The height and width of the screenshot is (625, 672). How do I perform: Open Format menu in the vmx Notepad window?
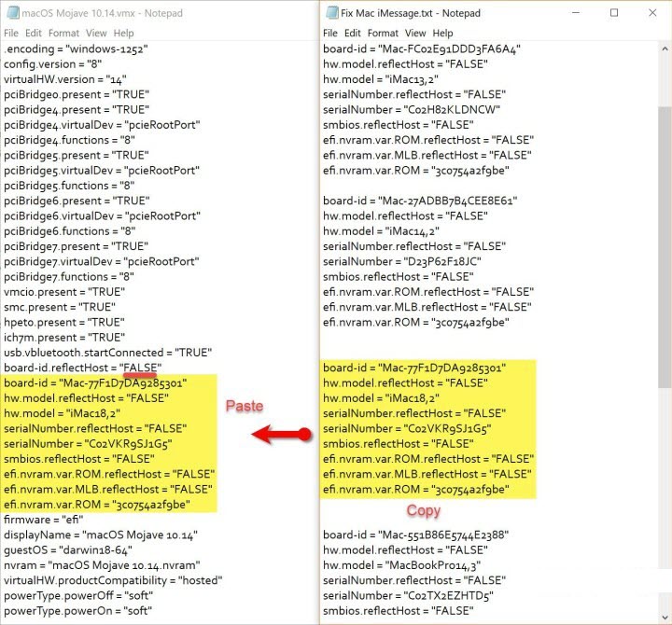[64, 34]
